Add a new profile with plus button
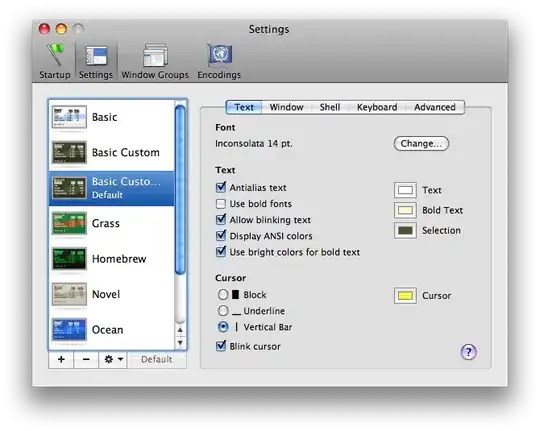The image size is (540, 431). point(61,359)
